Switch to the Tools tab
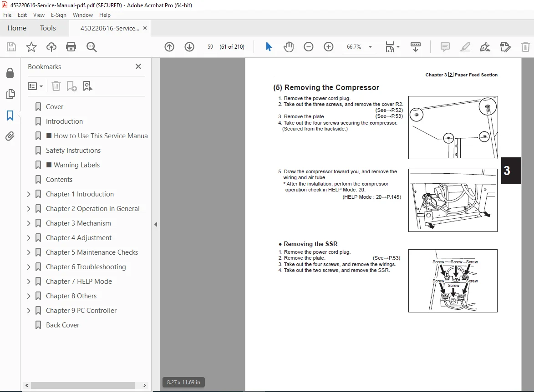This screenshot has width=534, height=392. (48, 28)
